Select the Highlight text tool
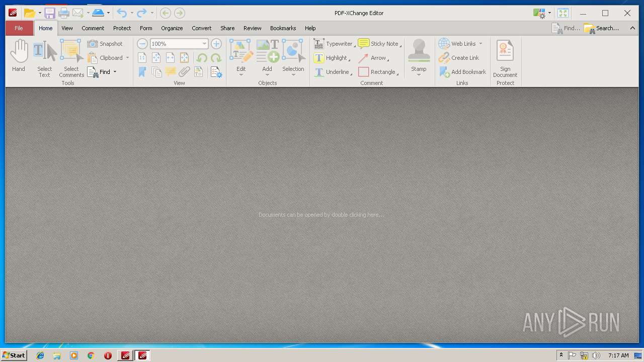Screen dimensions: 644x362 pyautogui.click(x=332, y=58)
